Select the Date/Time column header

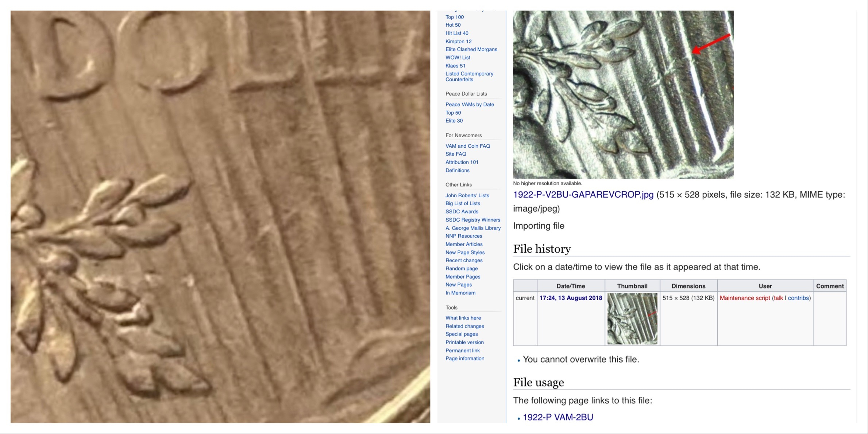coord(571,286)
